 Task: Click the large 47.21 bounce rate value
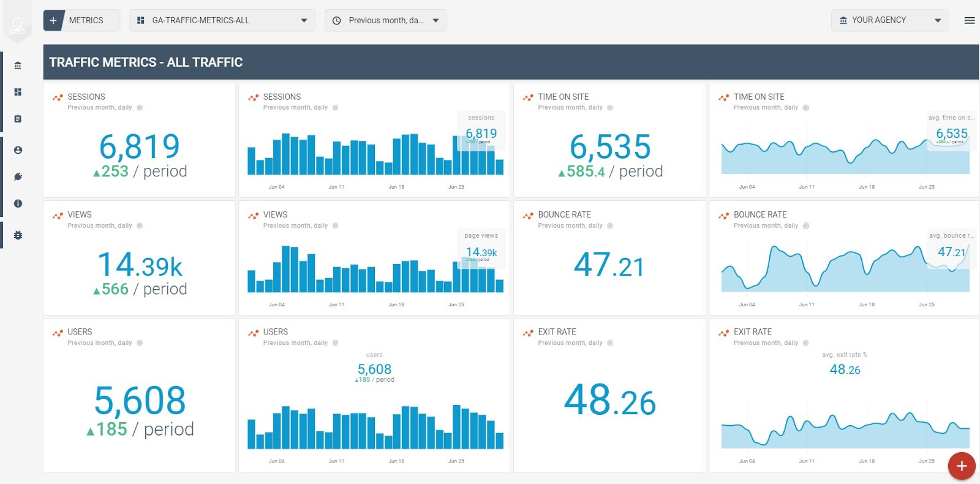(x=609, y=265)
